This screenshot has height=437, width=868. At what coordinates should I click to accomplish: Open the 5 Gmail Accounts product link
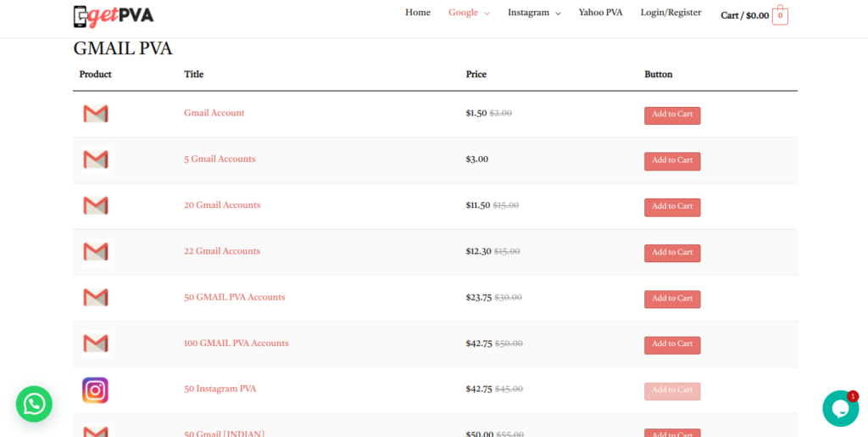click(220, 159)
